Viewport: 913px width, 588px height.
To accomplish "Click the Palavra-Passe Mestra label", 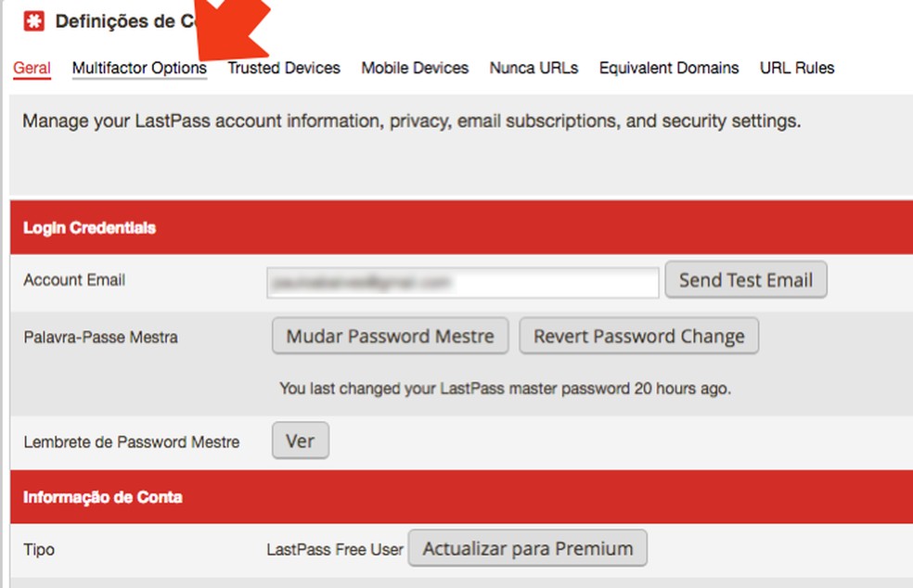I will tap(100, 337).
